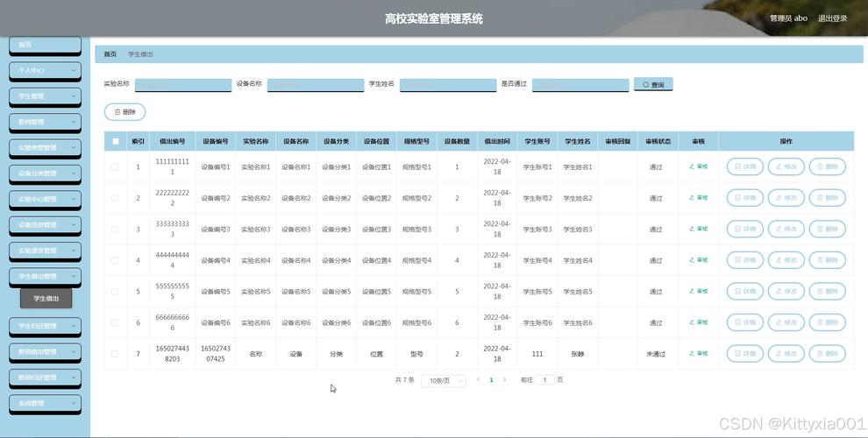Click 修改 for row 学生姓名3
Viewport: 868px width, 438px height.
[x=786, y=229]
